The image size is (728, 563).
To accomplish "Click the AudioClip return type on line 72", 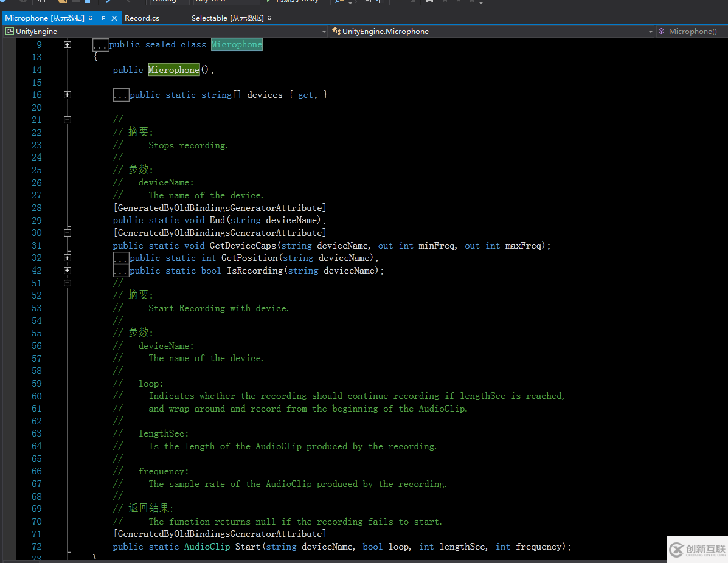I will click(x=207, y=547).
